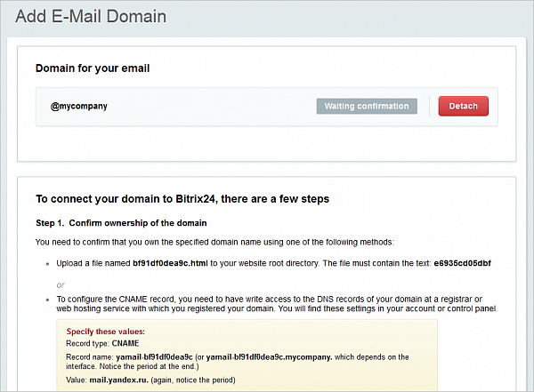Click the 'You need to confirm' sentence
This screenshot has width=534, height=392.
(x=214, y=243)
